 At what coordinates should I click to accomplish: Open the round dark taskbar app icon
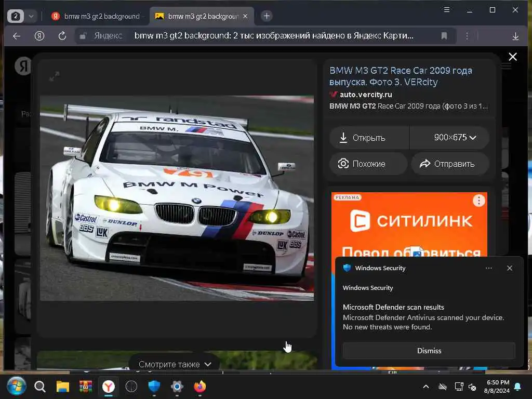coord(131,387)
